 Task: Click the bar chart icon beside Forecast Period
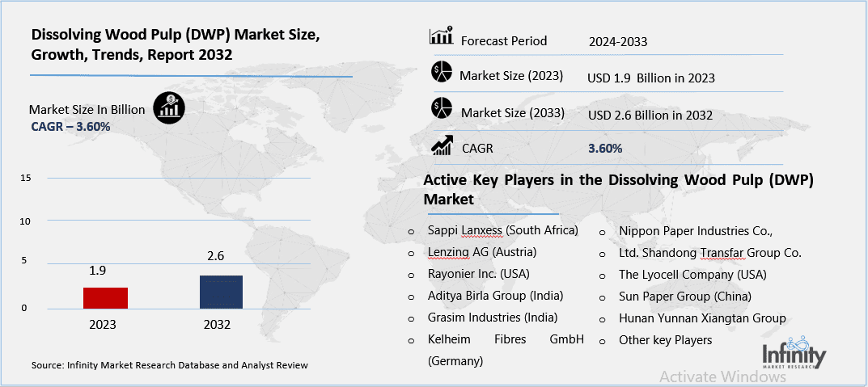[441, 36]
